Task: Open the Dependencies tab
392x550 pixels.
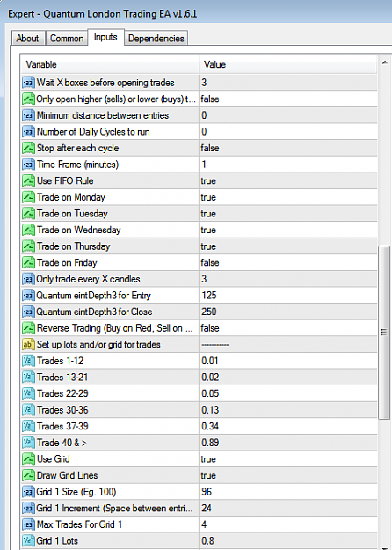Action: [x=156, y=38]
